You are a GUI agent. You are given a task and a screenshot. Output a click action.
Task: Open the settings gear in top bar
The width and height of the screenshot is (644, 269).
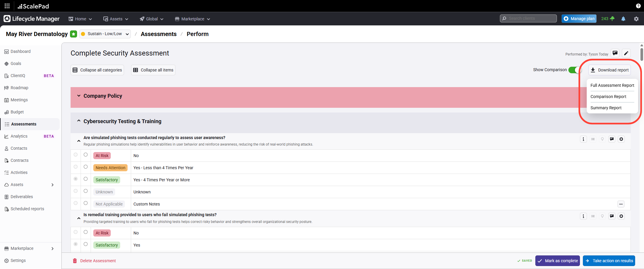(636, 19)
